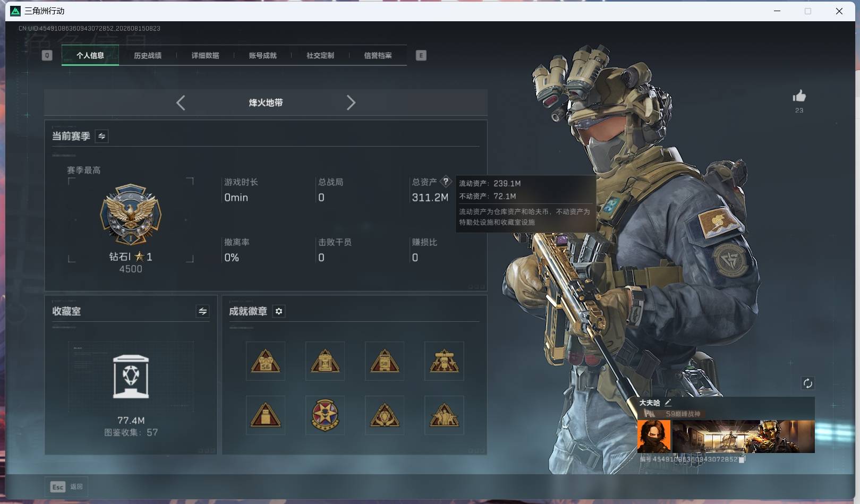This screenshot has width=860, height=504.
Task: Click the rotate character refresh icon
Action: [x=807, y=383]
